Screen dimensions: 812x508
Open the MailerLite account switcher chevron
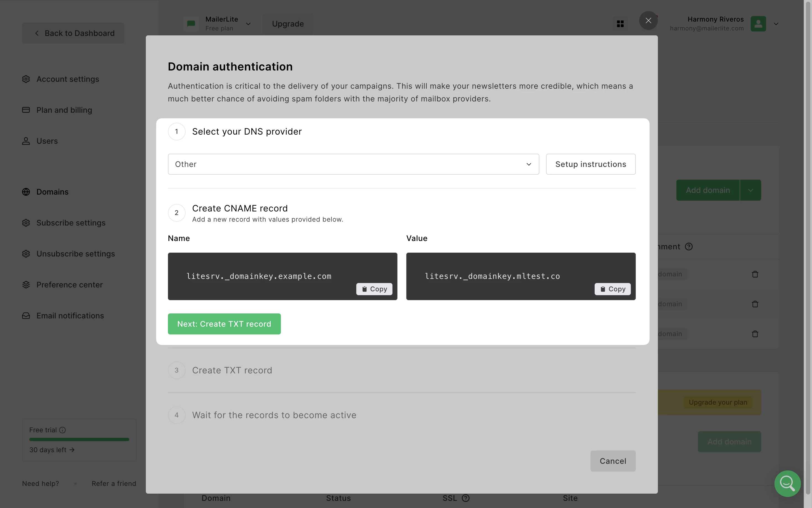click(248, 24)
